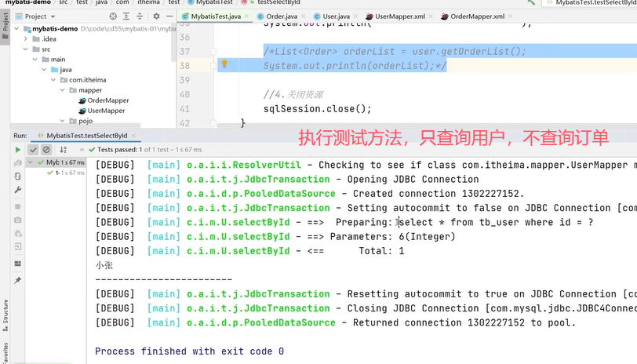Click the UserMapper bird icon in project tree
Screen dimensions: 637x364
point(82,111)
